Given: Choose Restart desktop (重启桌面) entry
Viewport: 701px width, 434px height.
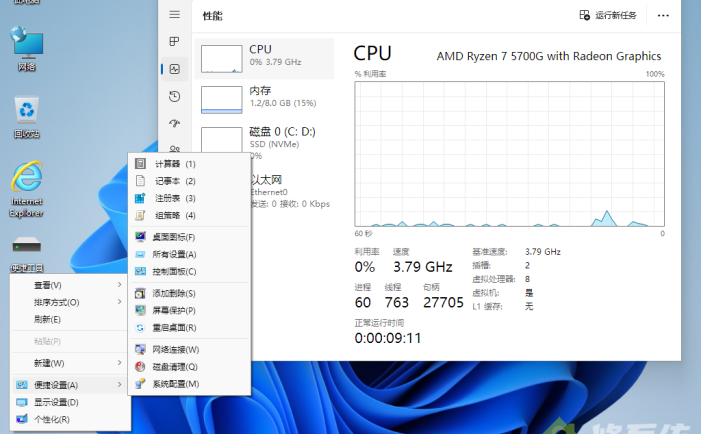Looking at the screenshot, I should click(x=189, y=328).
